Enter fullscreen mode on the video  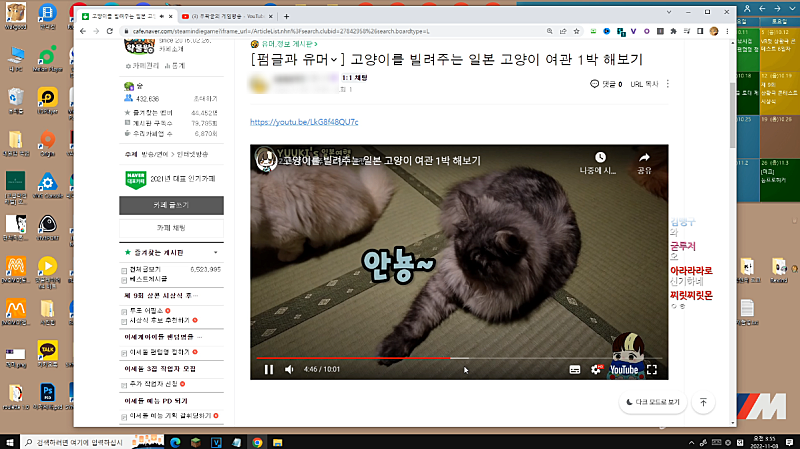point(652,369)
